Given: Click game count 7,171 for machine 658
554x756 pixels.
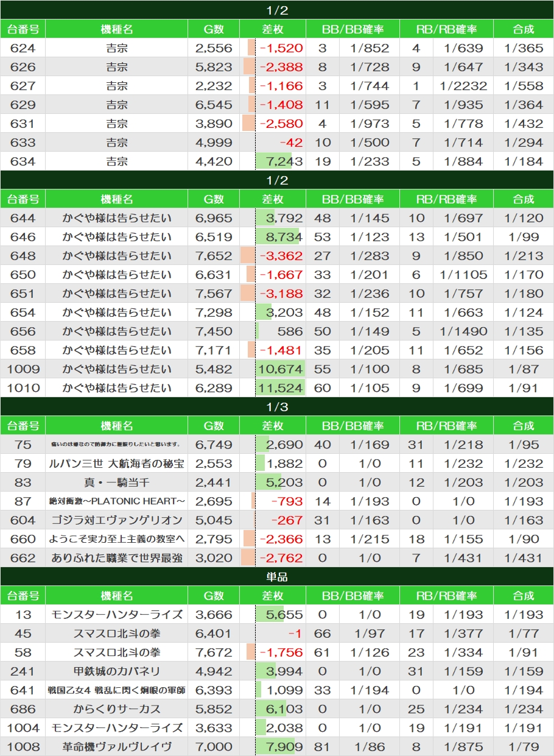Looking at the screenshot, I should pyautogui.click(x=214, y=350).
